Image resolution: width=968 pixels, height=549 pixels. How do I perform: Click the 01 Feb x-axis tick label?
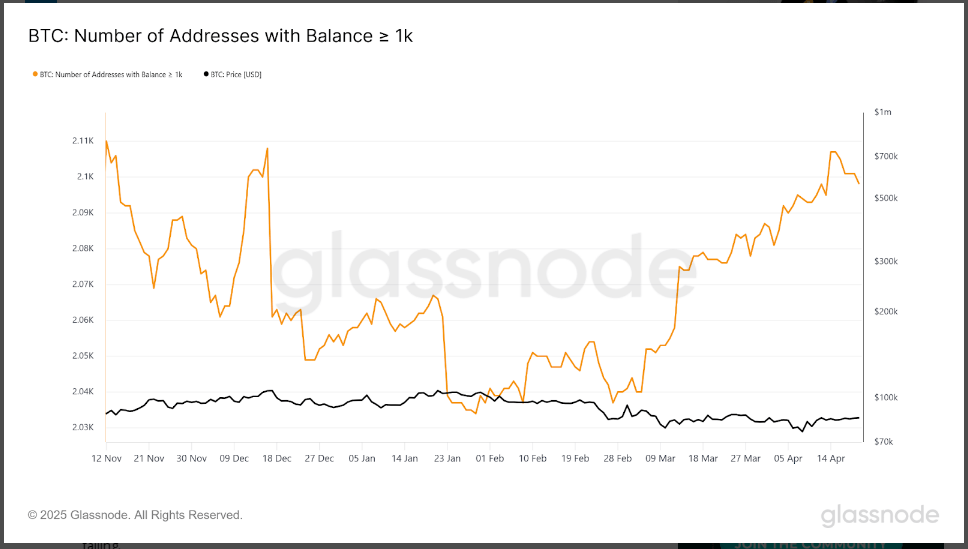pyautogui.click(x=490, y=459)
